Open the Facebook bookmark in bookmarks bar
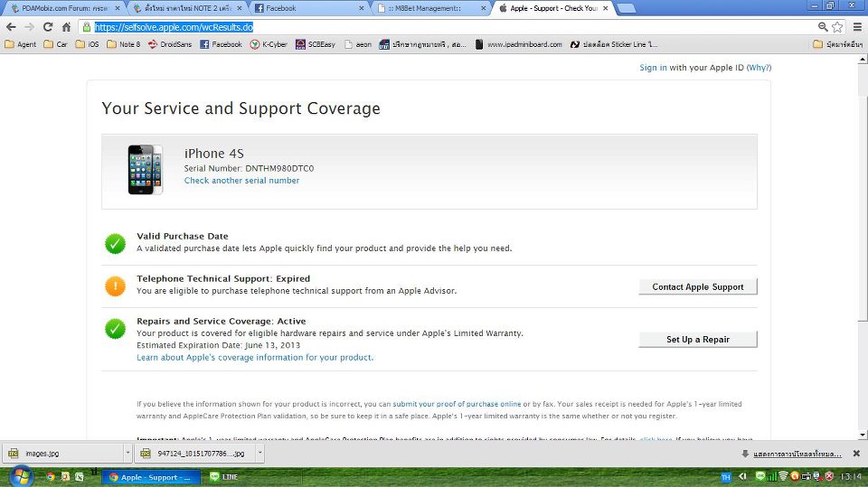 (x=221, y=44)
